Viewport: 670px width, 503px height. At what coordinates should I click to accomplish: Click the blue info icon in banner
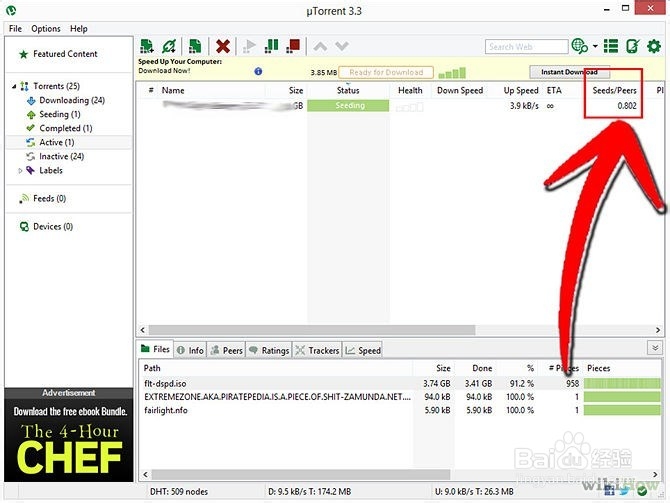coord(258,71)
